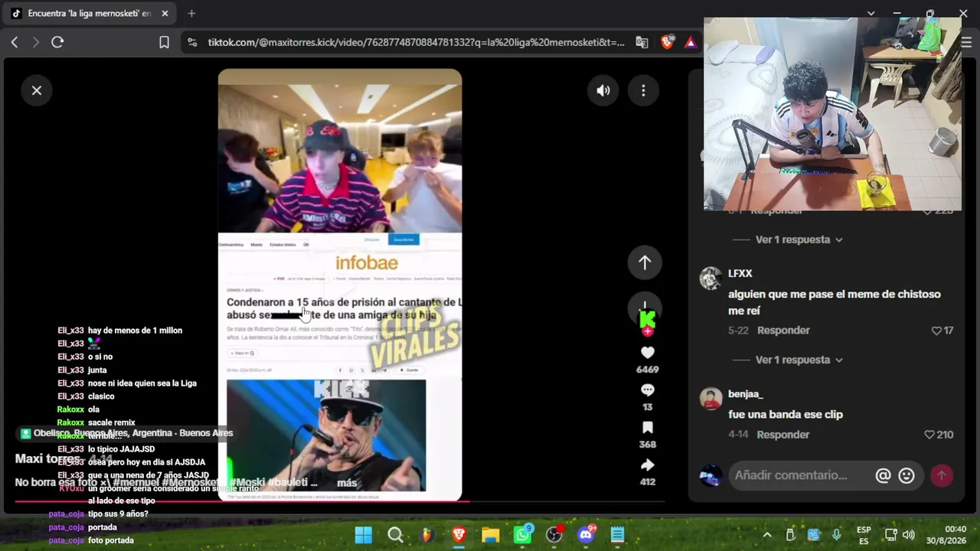Open benjaa_'s profile avatar
Viewport: 980px width, 551px height.
coord(711,399)
